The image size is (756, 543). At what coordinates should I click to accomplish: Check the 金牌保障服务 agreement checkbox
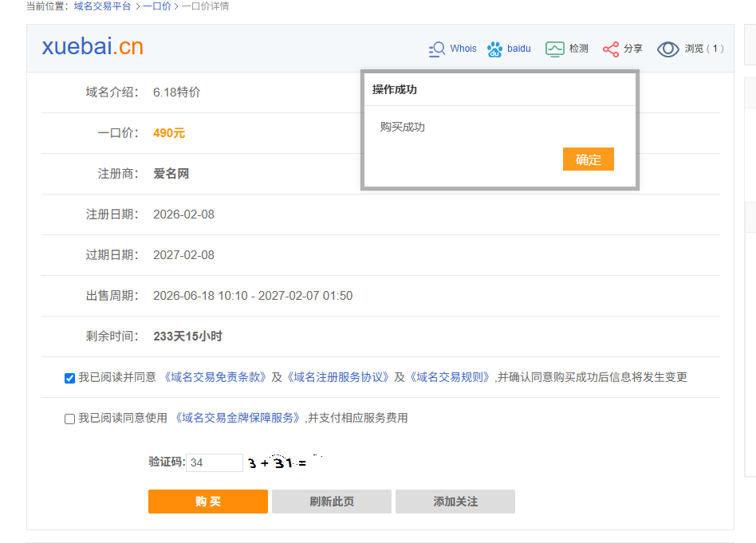click(69, 419)
